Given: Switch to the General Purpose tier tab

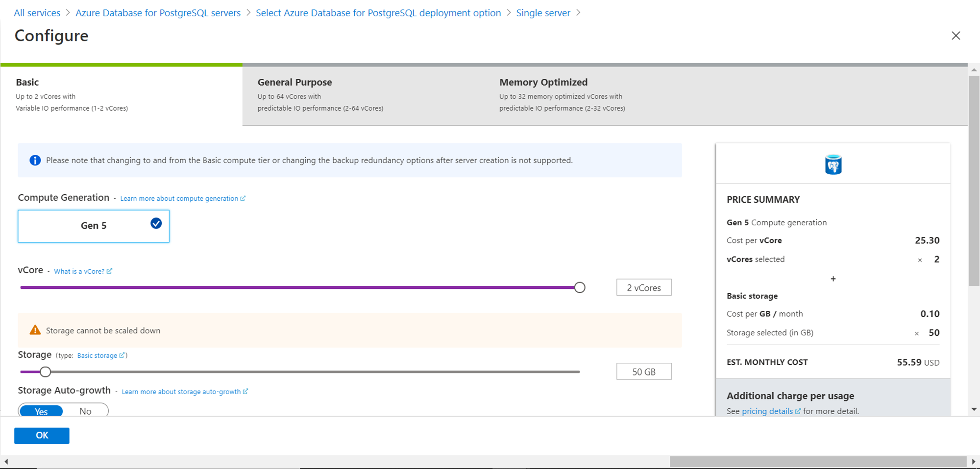Looking at the screenshot, I should (x=363, y=94).
